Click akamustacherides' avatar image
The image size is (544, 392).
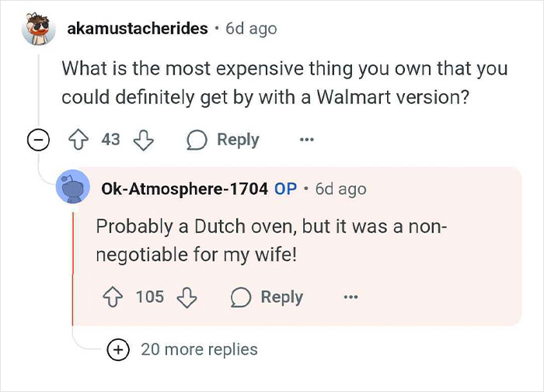(39, 29)
